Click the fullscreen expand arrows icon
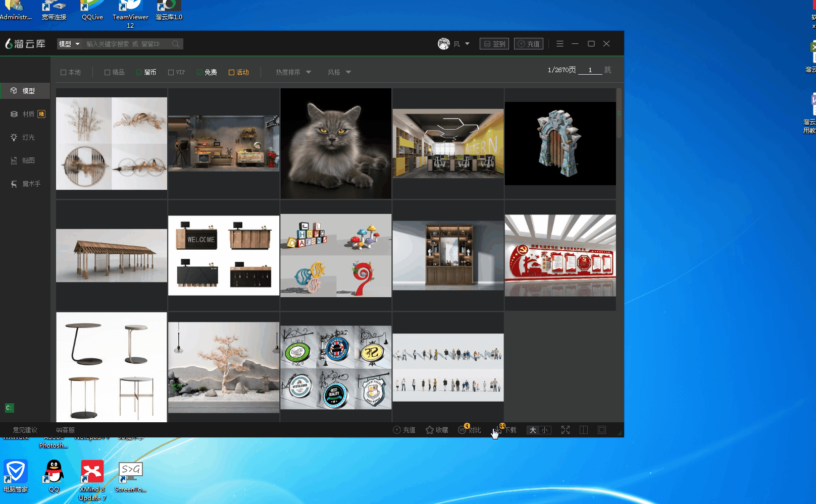 pos(566,430)
